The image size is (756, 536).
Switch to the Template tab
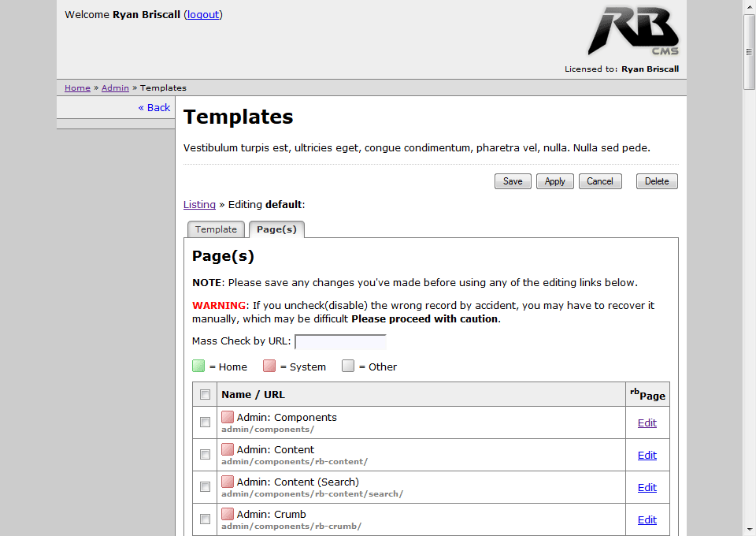click(216, 229)
